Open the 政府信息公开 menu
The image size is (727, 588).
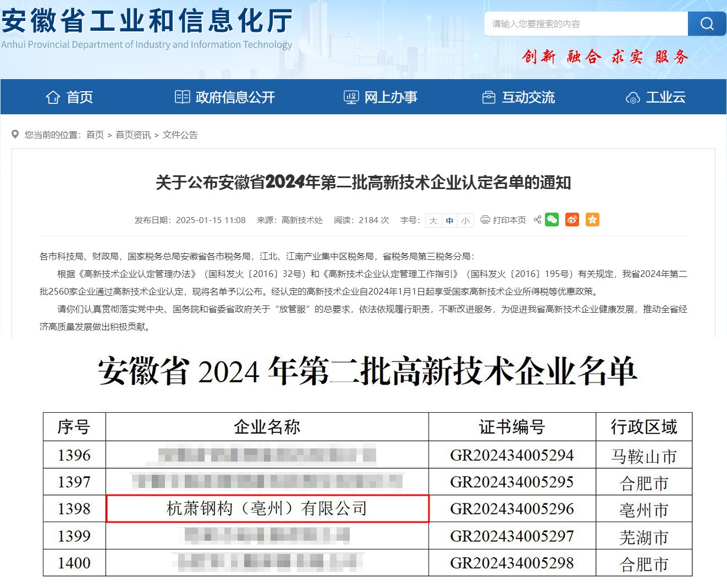[x=235, y=97]
